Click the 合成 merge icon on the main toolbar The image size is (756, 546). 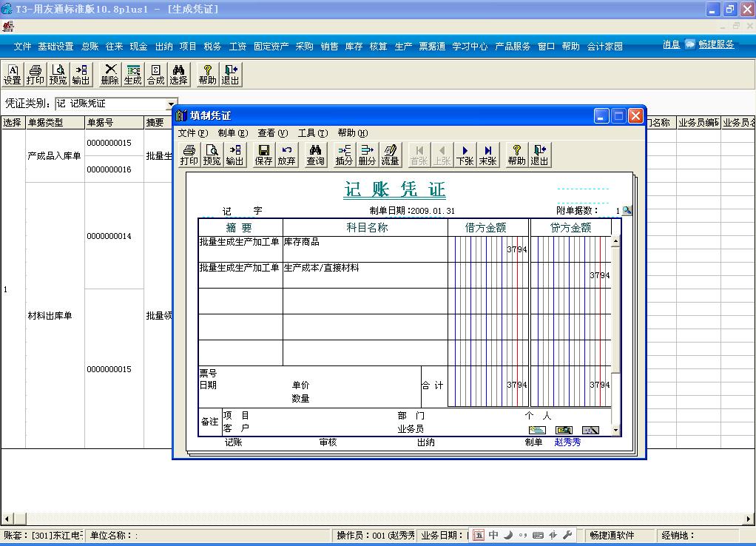[x=155, y=74]
